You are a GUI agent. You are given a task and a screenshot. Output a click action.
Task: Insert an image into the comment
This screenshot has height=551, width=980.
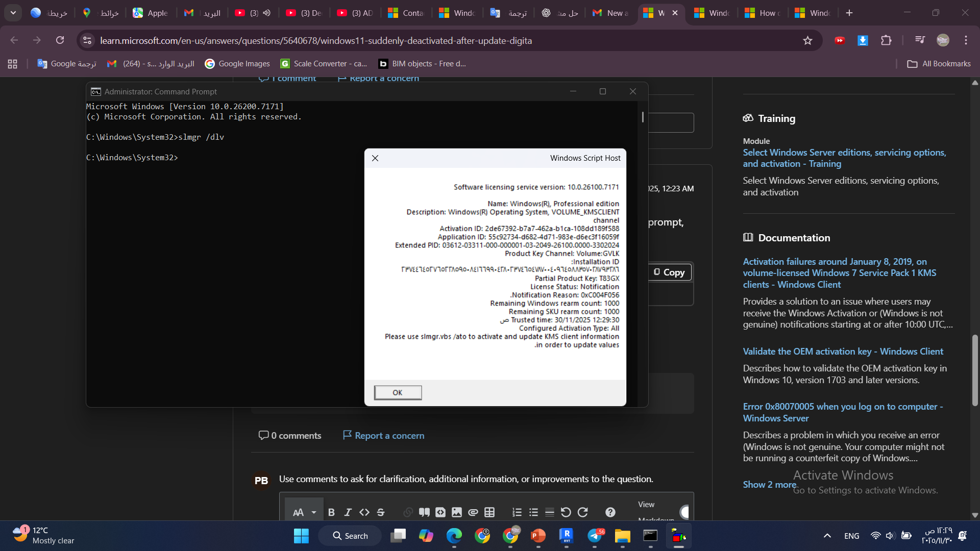click(457, 512)
